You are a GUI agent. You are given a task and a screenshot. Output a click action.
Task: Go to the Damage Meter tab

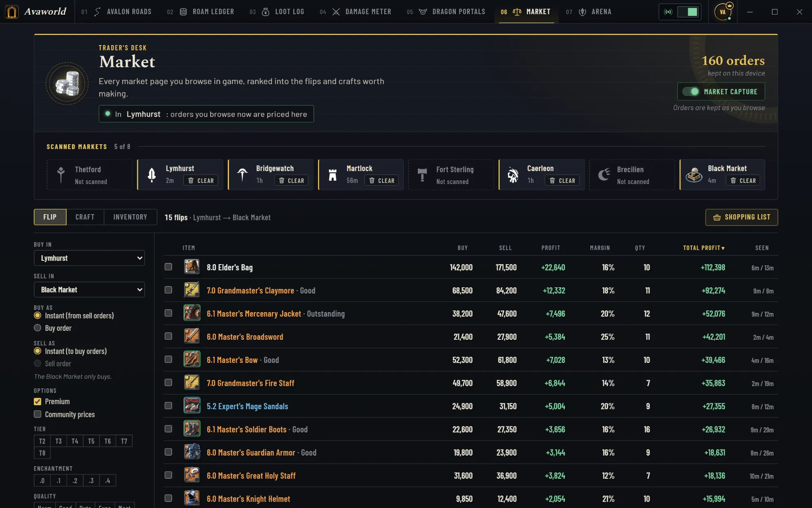coord(356,12)
